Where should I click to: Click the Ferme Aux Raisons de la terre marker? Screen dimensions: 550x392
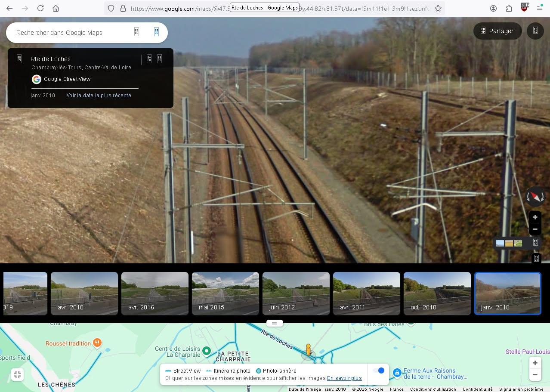pyautogui.click(x=397, y=372)
